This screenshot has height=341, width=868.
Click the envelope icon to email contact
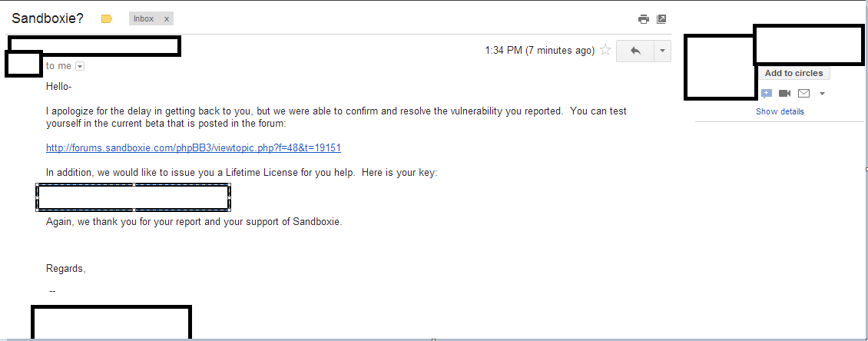click(x=803, y=94)
